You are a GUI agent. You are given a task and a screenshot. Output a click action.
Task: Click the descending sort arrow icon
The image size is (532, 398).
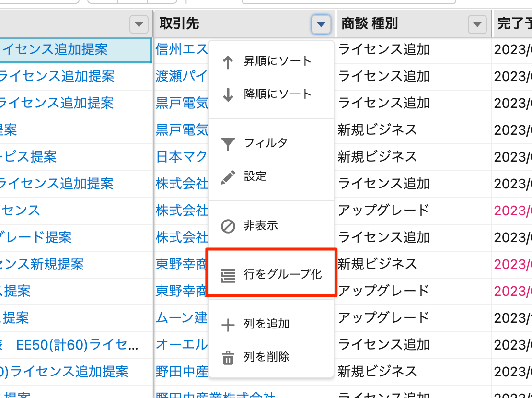click(x=228, y=94)
